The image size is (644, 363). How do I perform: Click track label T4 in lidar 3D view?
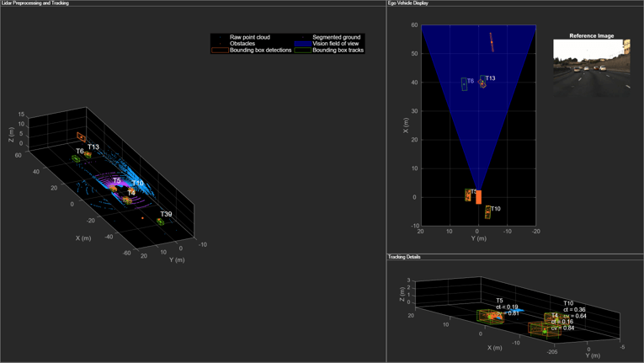(131, 193)
